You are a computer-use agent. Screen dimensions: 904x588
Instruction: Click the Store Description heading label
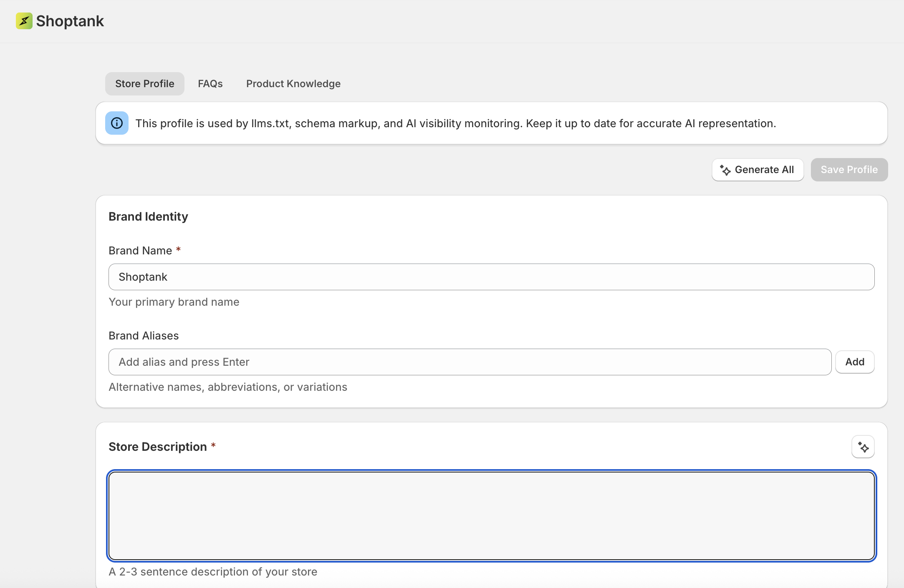tap(157, 447)
